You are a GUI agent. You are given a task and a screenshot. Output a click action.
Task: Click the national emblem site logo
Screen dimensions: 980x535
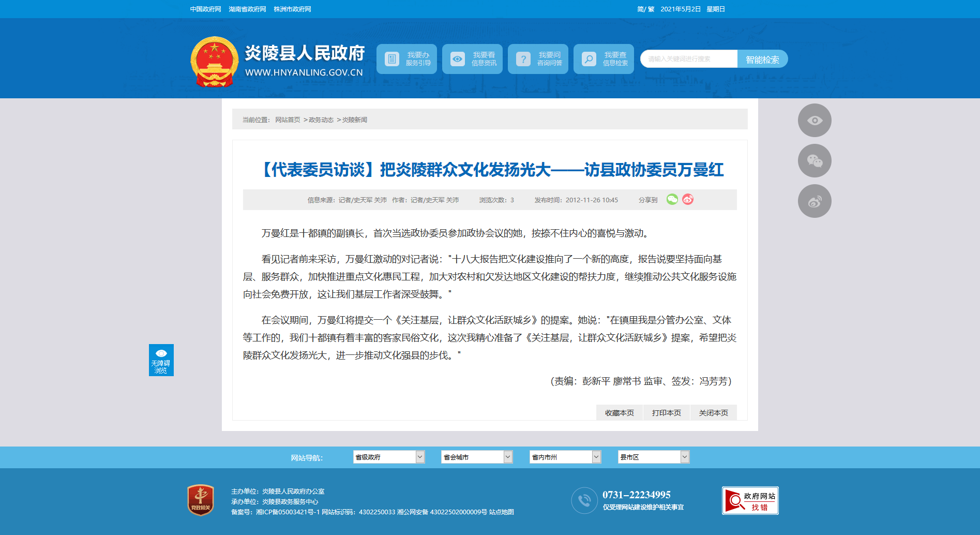[x=214, y=61]
